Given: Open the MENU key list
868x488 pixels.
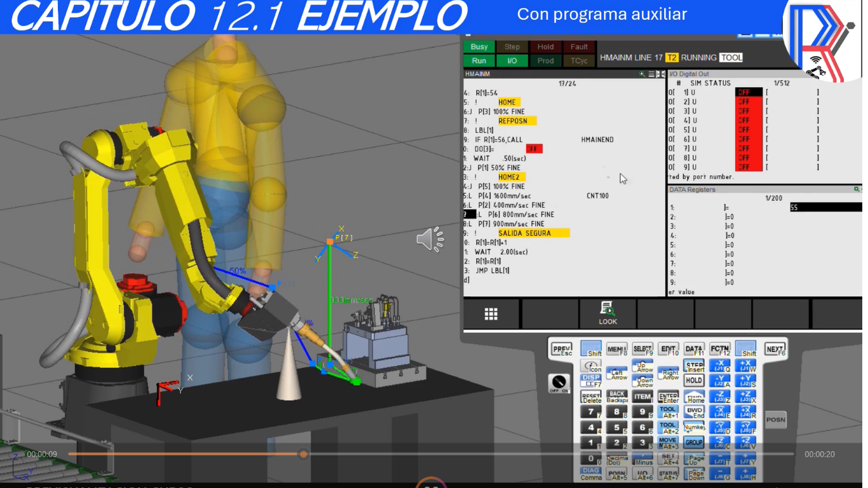Looking at the screenshot, I should 616,349.
